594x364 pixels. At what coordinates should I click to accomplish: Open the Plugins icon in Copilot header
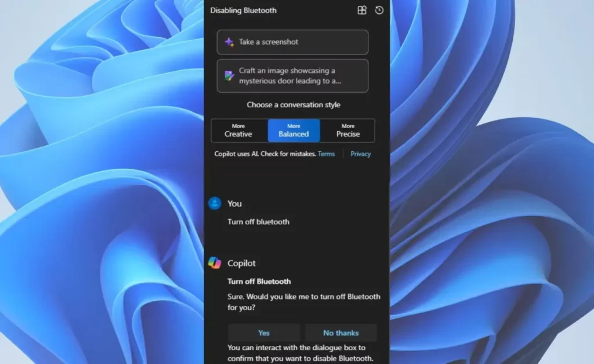[362, 10]
